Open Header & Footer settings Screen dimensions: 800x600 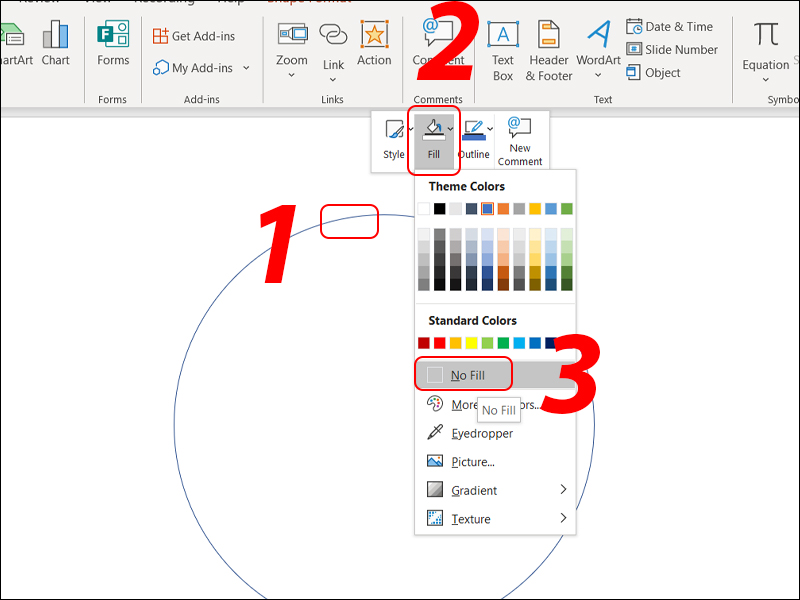pos(549,50)
